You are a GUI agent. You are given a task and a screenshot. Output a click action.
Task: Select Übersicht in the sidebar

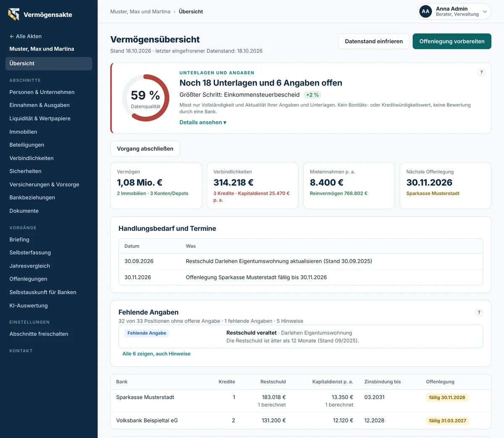click(49, 64)
